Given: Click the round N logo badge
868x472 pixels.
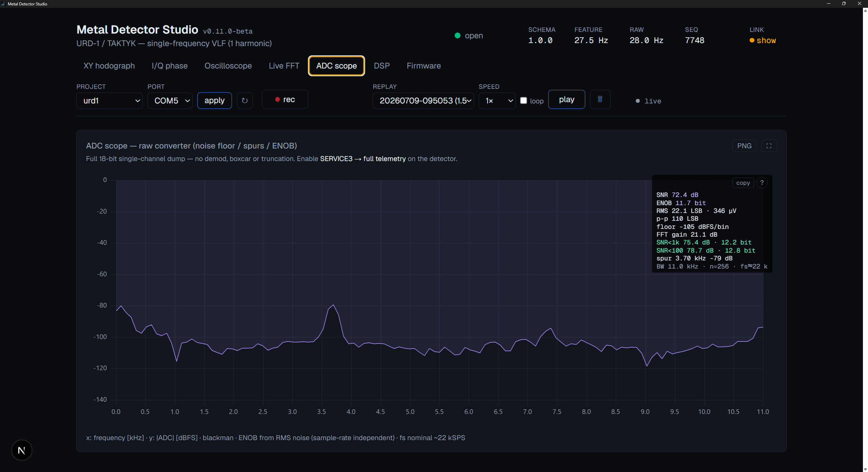Looking at the screenshot, I should (x=22, y=450).
